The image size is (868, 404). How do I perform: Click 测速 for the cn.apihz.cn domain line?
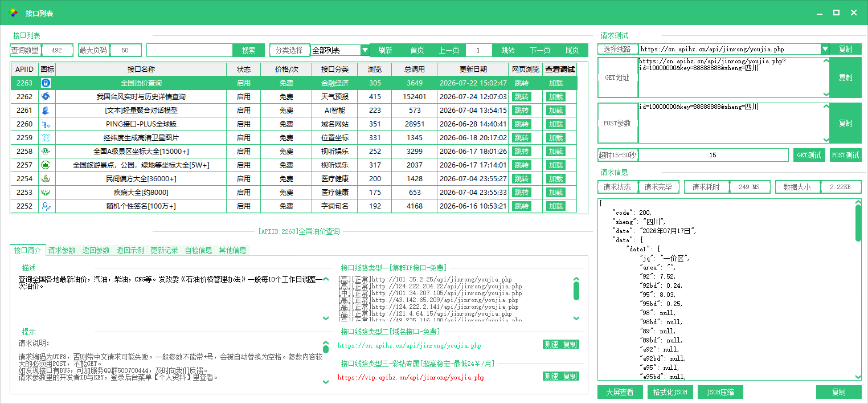coord(551,344)
